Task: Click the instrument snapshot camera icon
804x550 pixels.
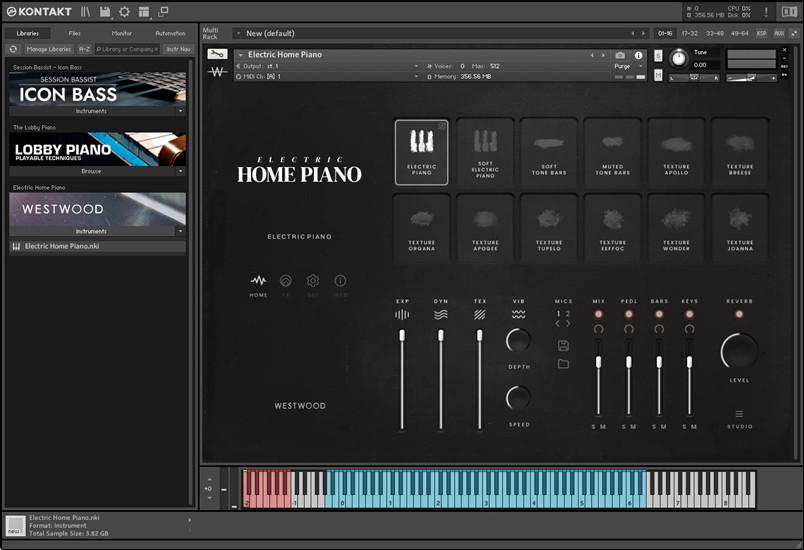Action: tap(620, 55)
